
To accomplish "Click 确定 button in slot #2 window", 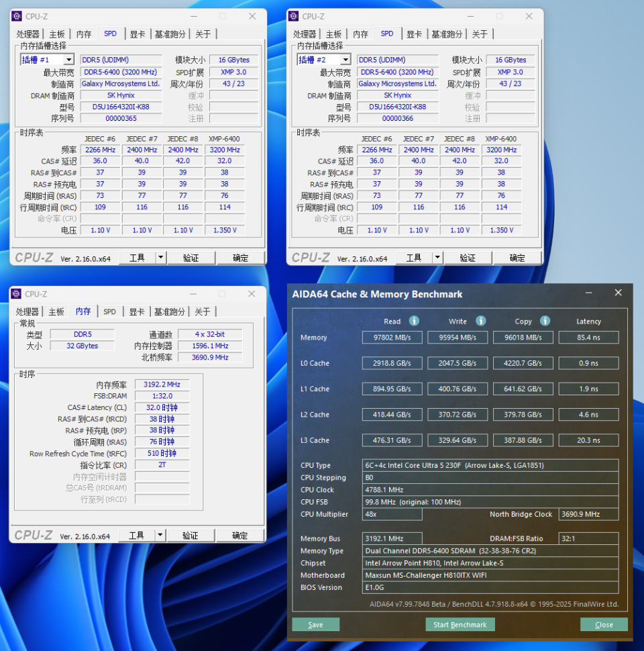I will [x=517, y=258].
